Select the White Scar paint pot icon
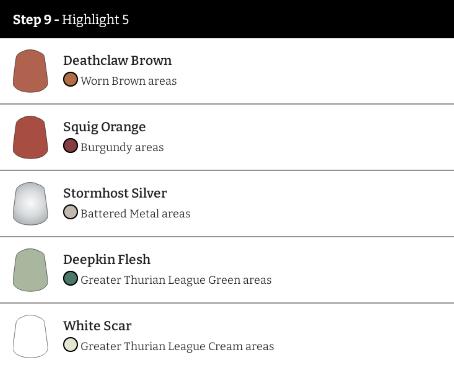Image resolution: width=454 pixels, height=365 pixels. click(x=30, y=336)
